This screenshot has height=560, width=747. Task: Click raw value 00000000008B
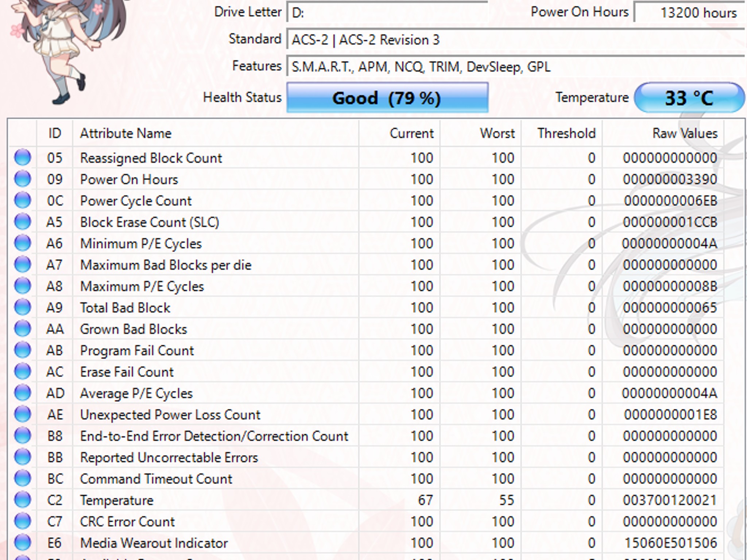click(x=670, y=287)
